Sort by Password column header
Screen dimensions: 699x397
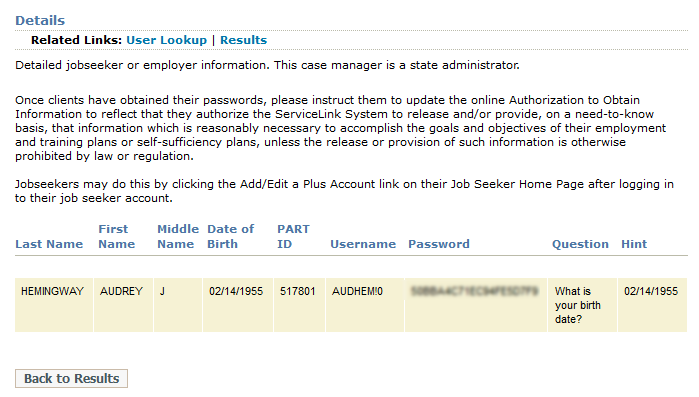pos(439,244)
